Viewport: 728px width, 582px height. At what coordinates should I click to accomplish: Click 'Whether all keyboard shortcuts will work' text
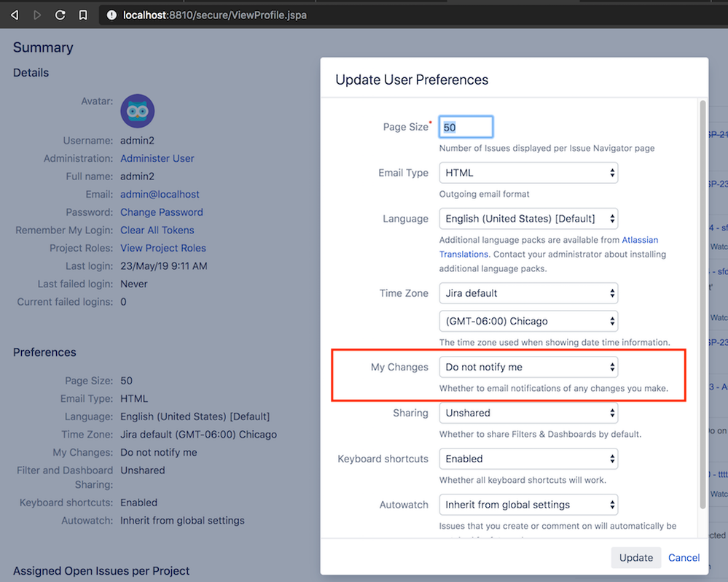click(522, 481)
